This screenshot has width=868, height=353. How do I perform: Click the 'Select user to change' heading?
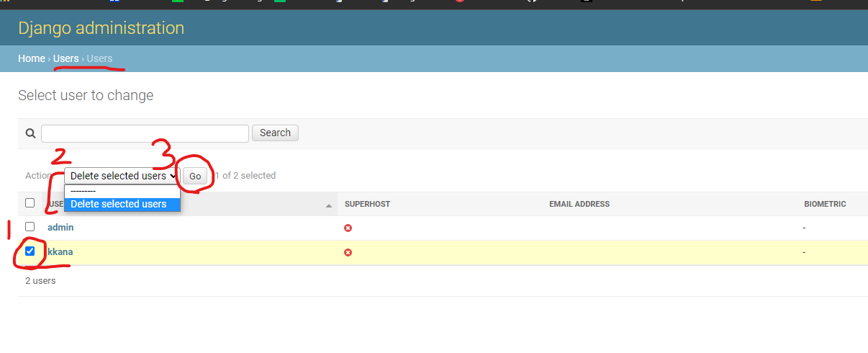pos(86,95)
